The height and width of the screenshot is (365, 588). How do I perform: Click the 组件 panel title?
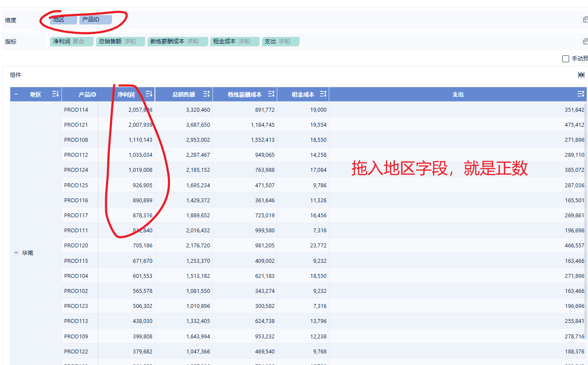click(15, 75)
